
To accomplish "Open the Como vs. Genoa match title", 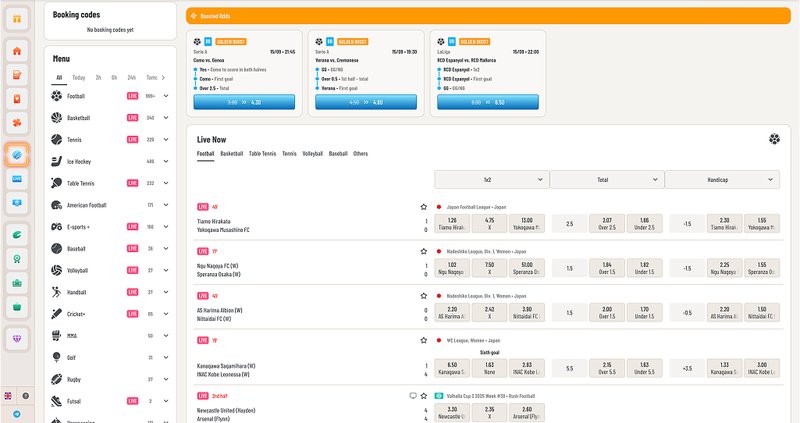I will [209, 60].
